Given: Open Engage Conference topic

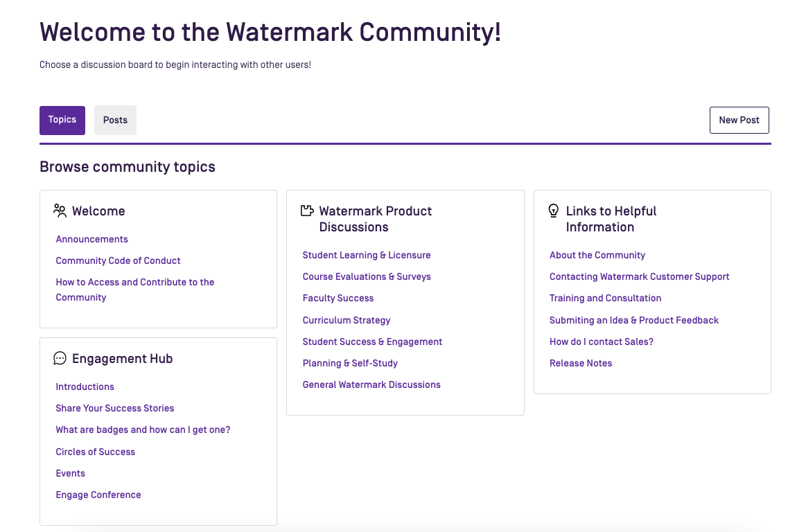Looking at the screenshot, I should pyautogui.click(x=98, y=495).
